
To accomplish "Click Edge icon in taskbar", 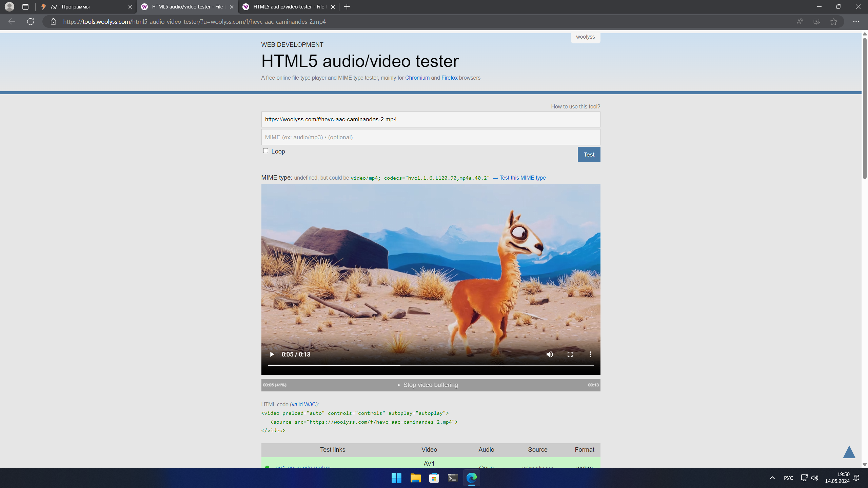I will 472,478.
